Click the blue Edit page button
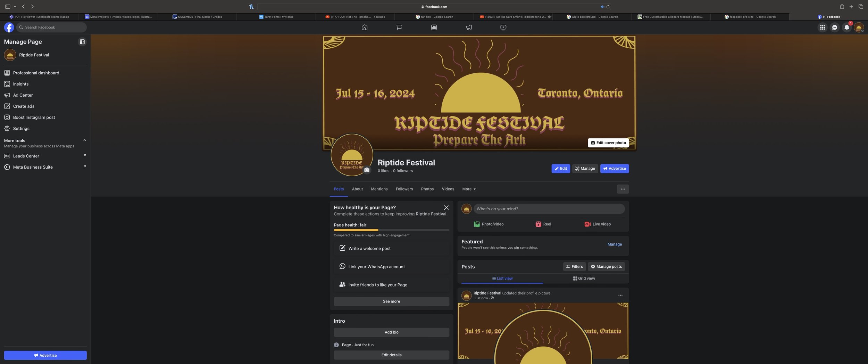 (561, 169)
